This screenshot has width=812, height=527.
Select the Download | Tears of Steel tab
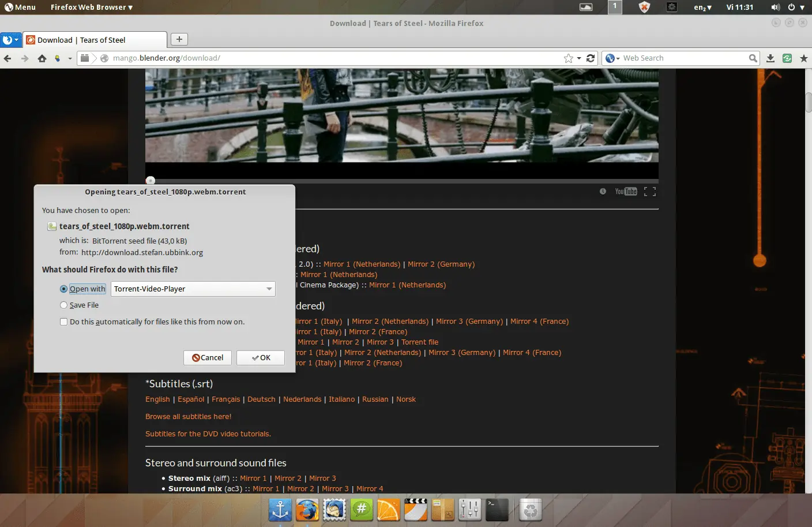(95, 40)
